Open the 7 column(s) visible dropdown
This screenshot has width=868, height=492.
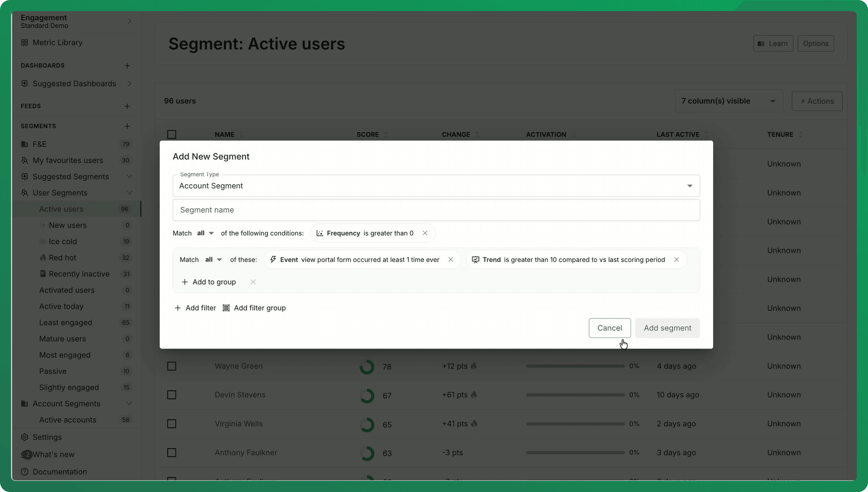[x=729, y=101]
